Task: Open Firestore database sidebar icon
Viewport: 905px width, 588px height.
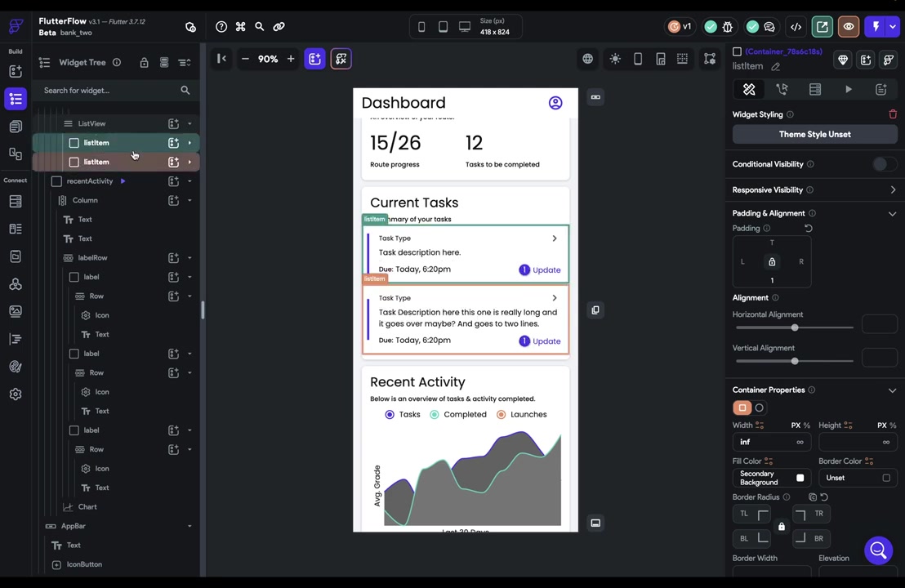Action: 16,201
